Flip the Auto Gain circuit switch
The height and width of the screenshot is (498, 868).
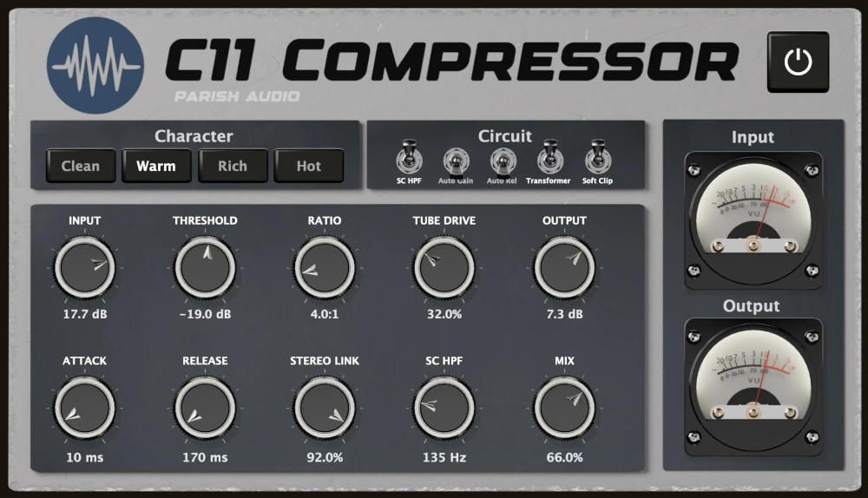click(457, 161)
